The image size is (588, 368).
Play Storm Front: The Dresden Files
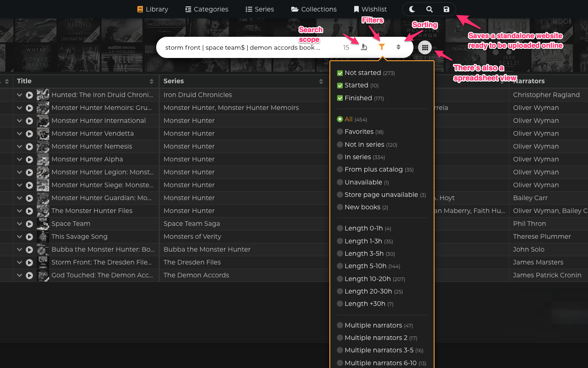point(29,262)
